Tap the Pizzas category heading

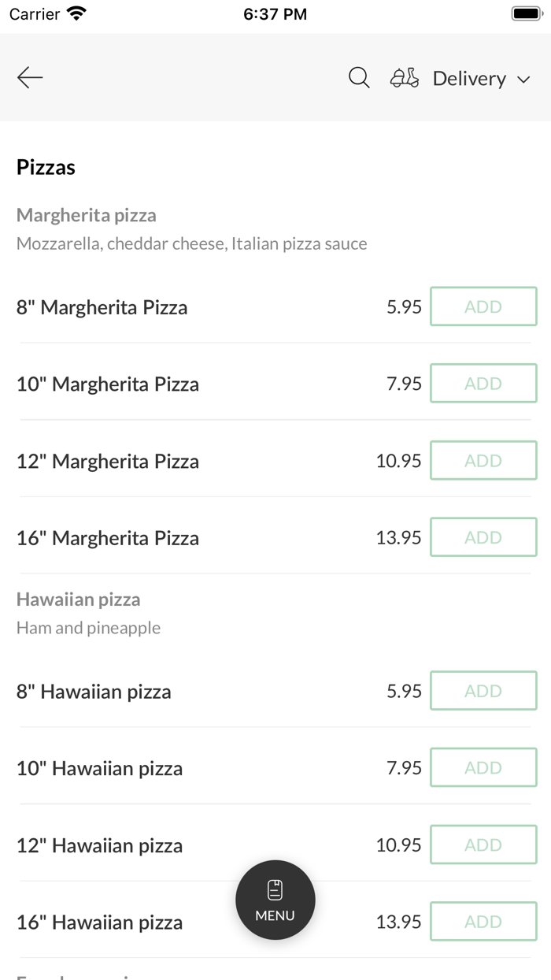tap(46, 167)
